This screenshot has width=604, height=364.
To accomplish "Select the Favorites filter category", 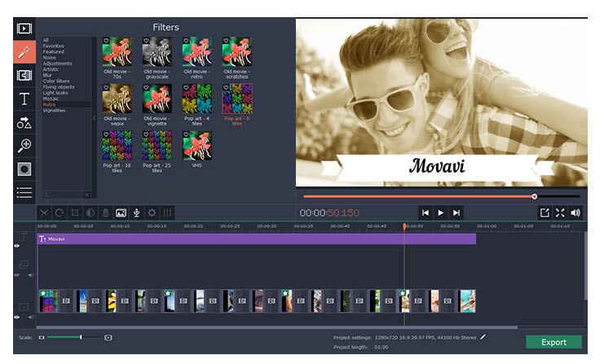I will click(54, 46).
